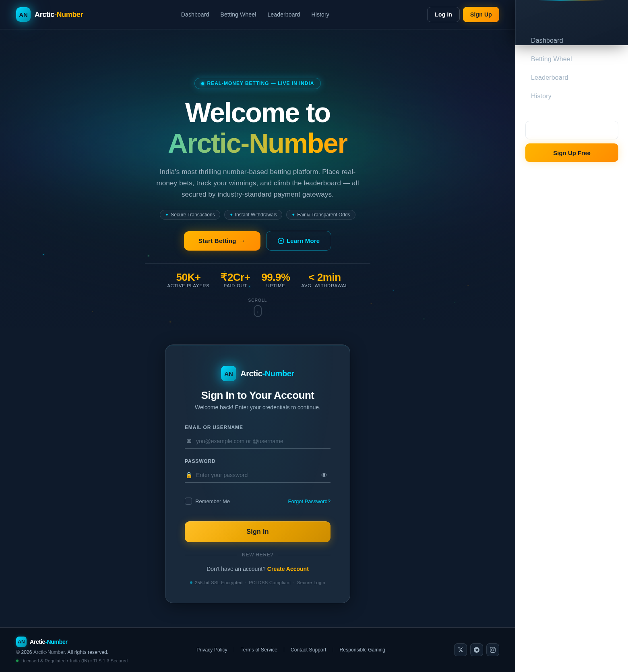Check the Remember Me checkbox

coord(188,501)
